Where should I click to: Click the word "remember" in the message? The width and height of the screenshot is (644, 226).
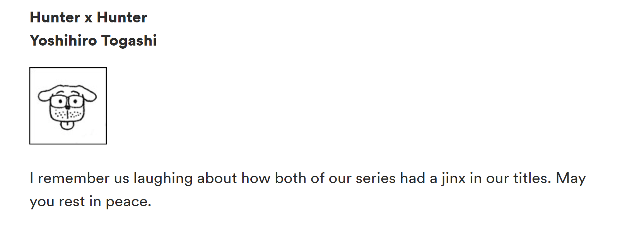point(74,178)
